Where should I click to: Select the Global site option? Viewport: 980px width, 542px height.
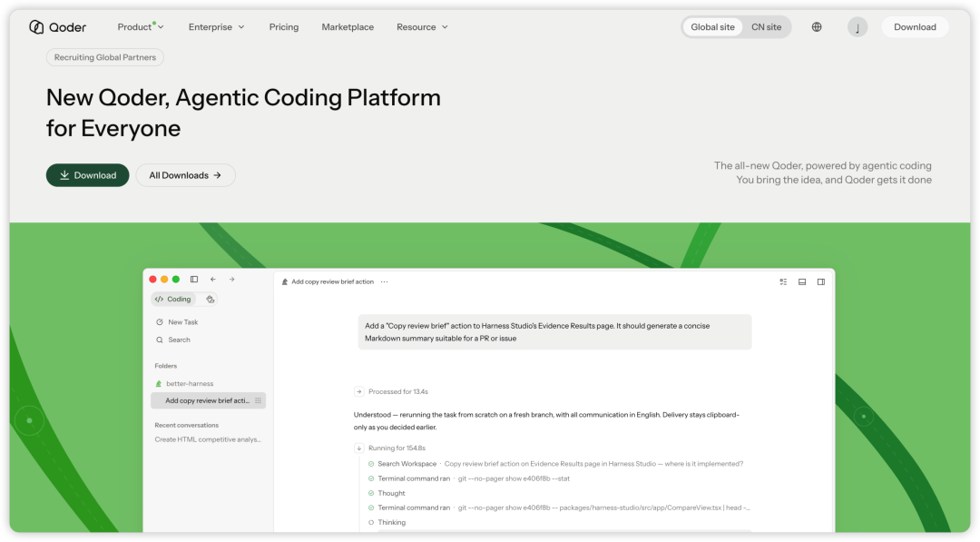tap(712, 27)
